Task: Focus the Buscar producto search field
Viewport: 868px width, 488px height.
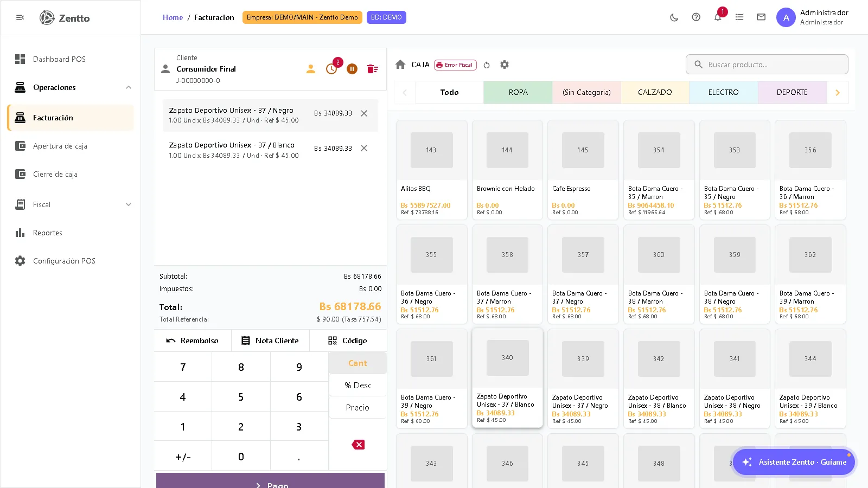Action: 767,65
